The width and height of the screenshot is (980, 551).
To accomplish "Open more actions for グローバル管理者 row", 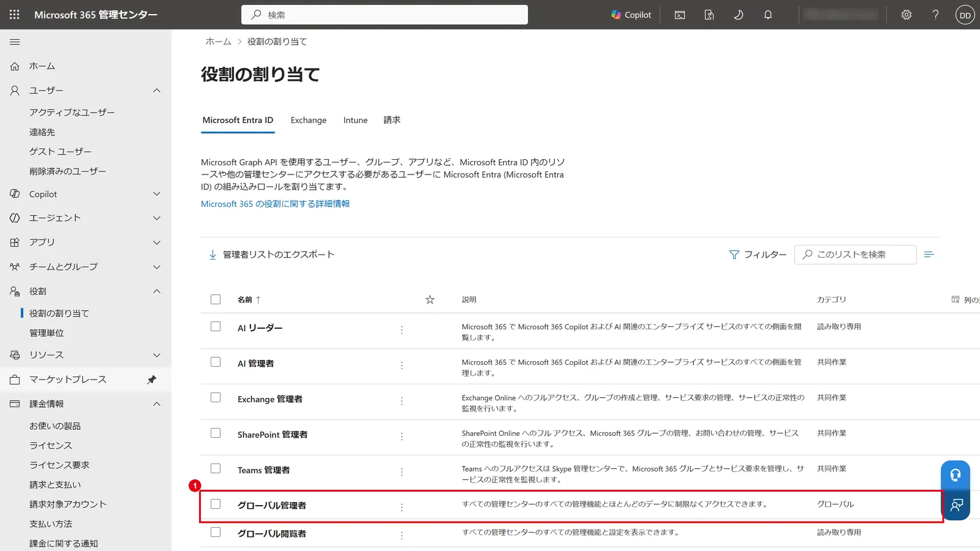I will click(x=402, y=508).
